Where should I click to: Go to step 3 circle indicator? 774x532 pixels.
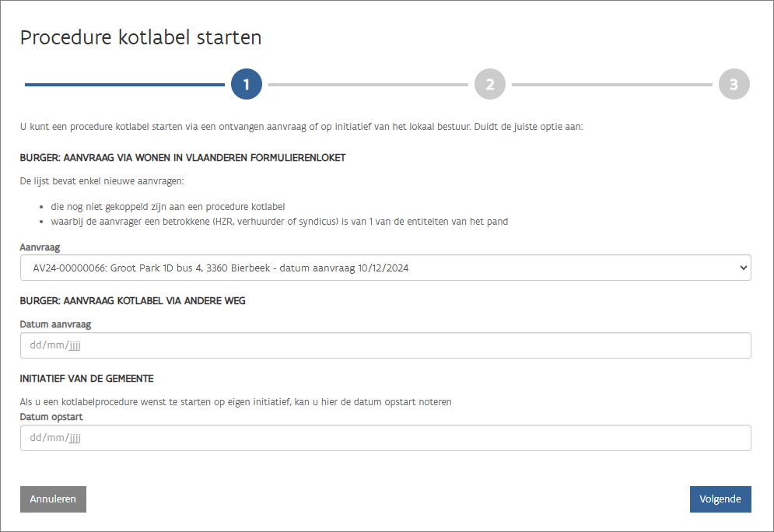734,85
